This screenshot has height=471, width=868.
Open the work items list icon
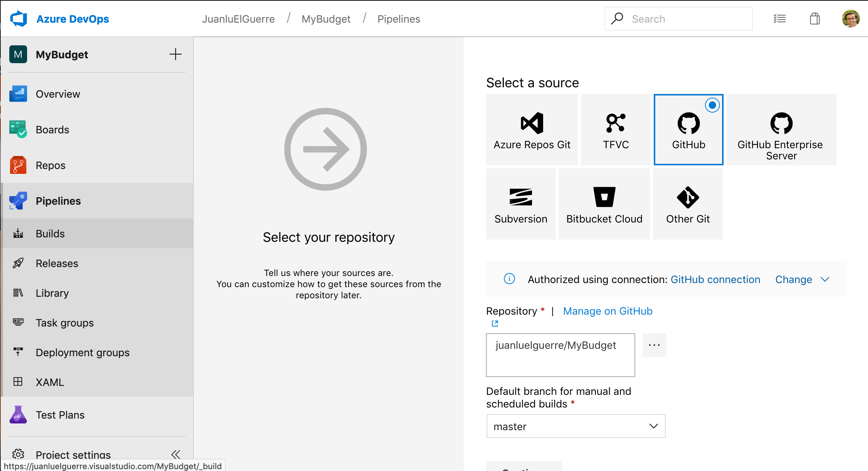pos(780,19)
